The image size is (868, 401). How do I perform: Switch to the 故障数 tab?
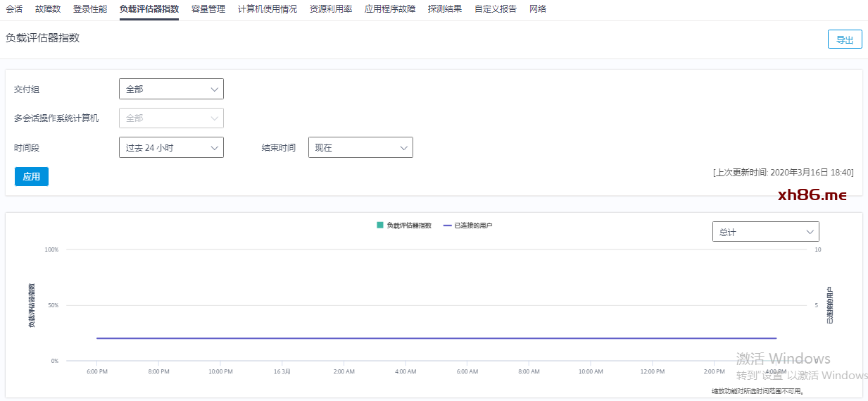48,9
